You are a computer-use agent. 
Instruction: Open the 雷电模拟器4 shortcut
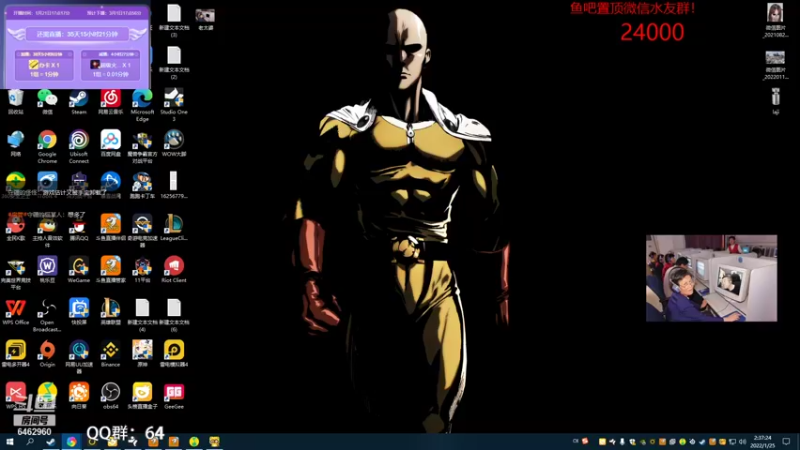pyautogui.click(x=174, y=354)
